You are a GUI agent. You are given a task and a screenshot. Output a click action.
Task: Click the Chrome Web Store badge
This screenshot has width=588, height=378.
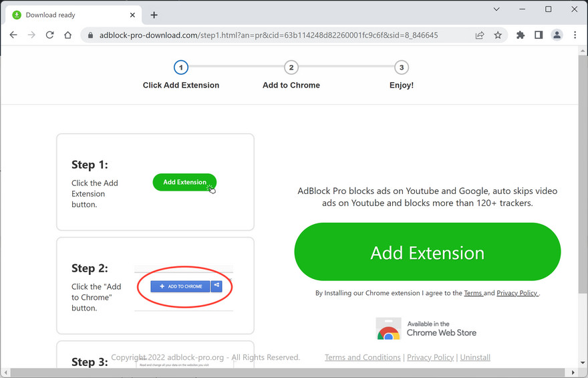pyautogui.click(x=426, y=328)
